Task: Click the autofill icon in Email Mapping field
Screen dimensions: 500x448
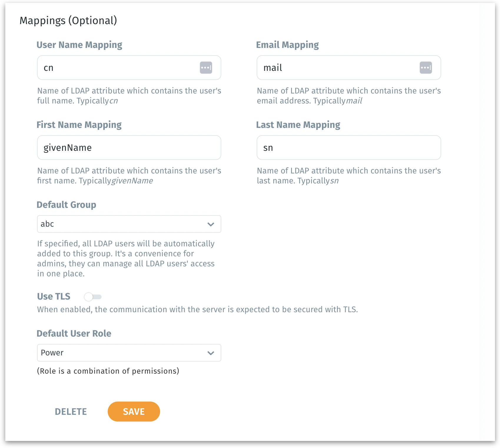Action: [426, 68]
